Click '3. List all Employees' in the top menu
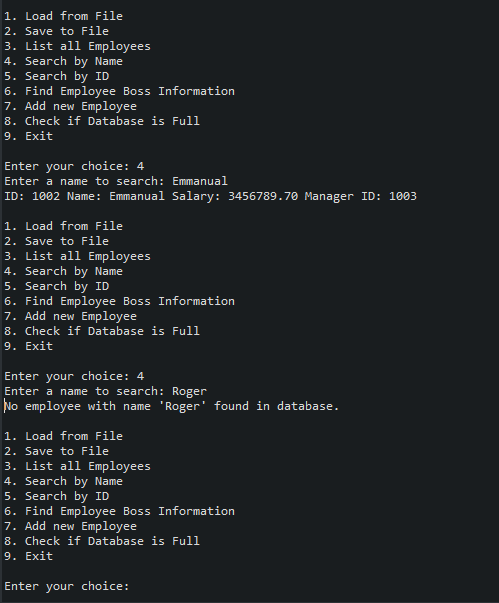This screenshot has width=499, height=603. (77, 47)
